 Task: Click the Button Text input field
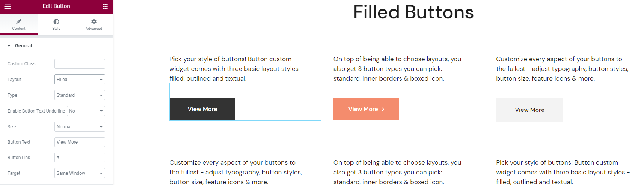tap(80, 142)
